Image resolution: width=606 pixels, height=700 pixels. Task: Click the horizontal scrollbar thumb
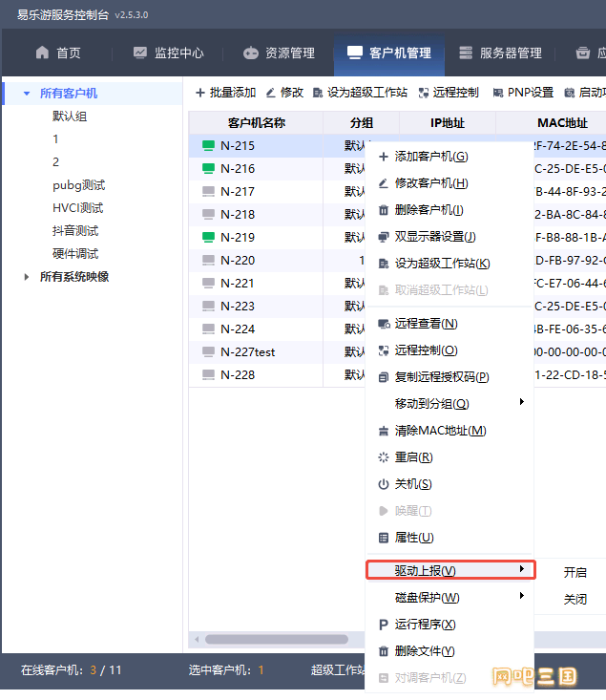pyautogui.click(x=276, y=639)
